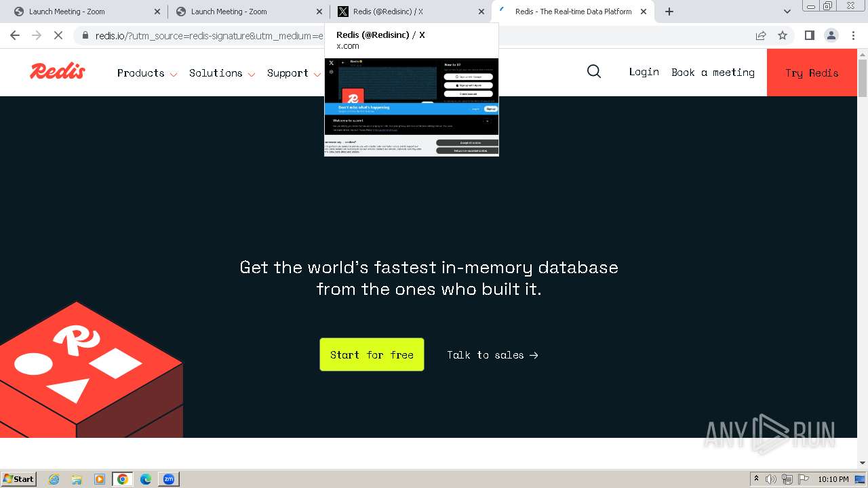Click the Action Center flag icon
Screen dimensions: 868x488
pos(803,479)
